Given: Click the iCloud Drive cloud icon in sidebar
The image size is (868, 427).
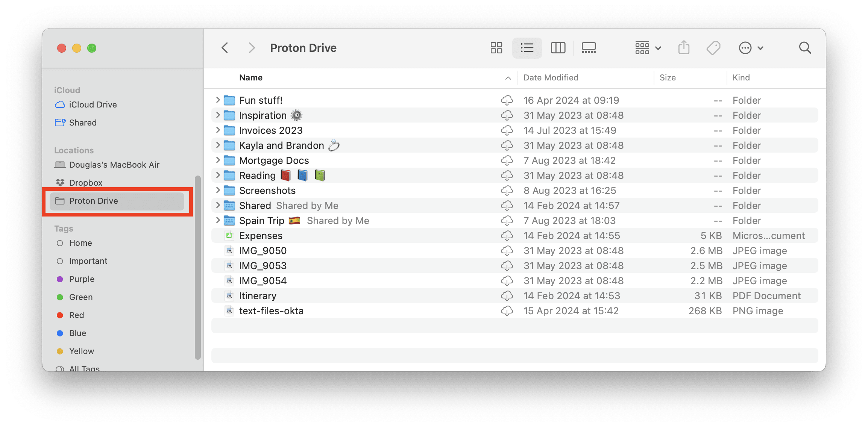Looking at the screenshot, I should click(x=60, y=104).
